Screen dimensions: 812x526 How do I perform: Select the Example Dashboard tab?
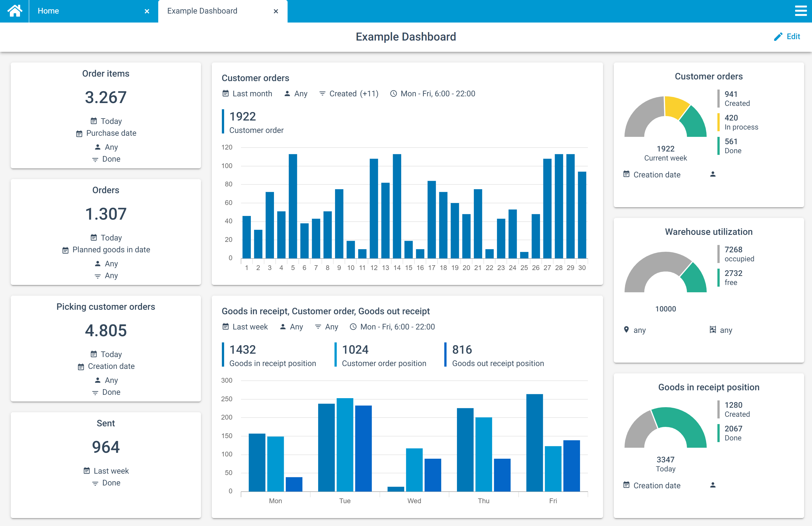[x=223, y=11]
